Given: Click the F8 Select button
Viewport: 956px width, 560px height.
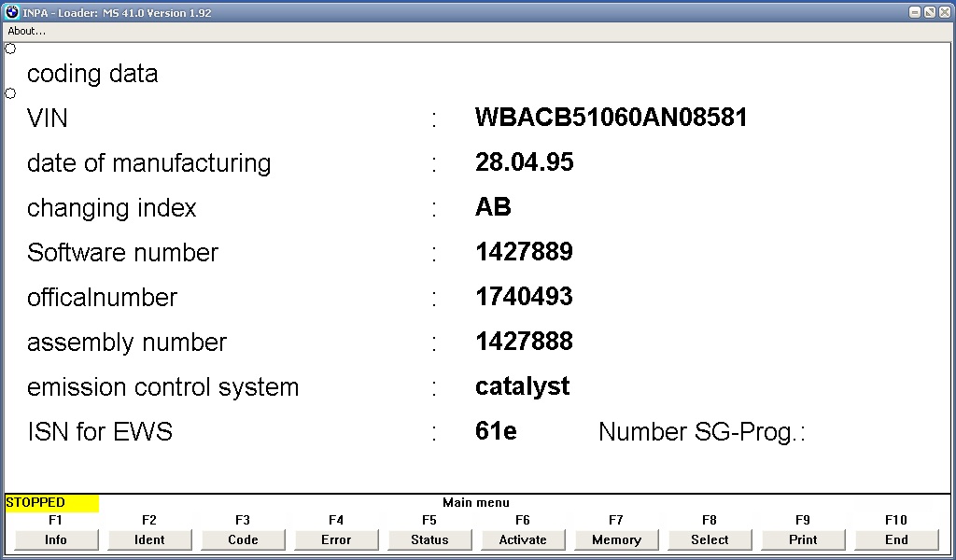Looking at the screenshot, I should click(x=710, y=539).
